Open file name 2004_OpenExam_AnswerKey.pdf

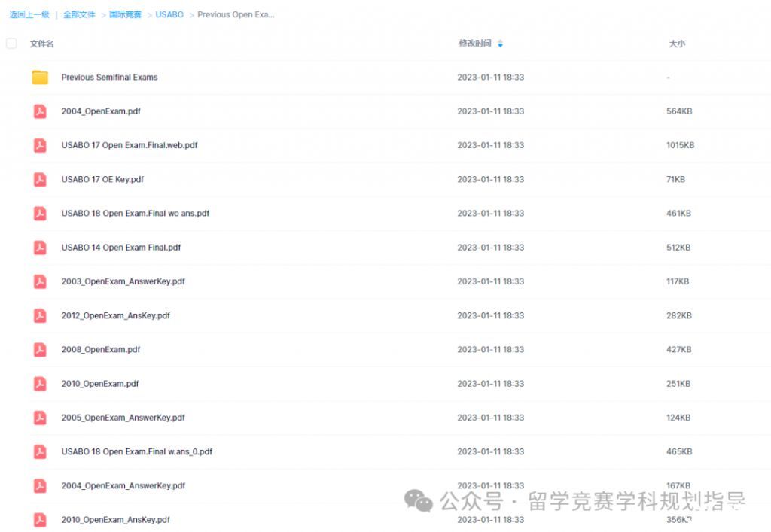point(123,485)
